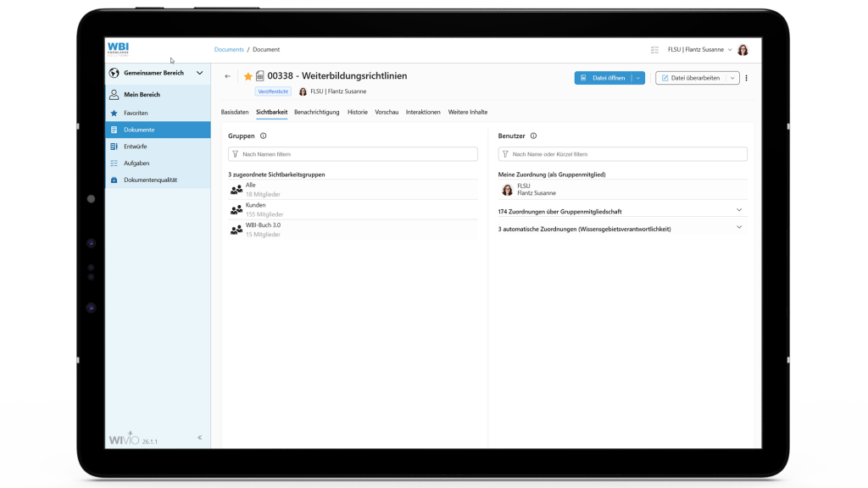Open the Entwürfe section
The image size is (868, 488).
coord(135,147)
